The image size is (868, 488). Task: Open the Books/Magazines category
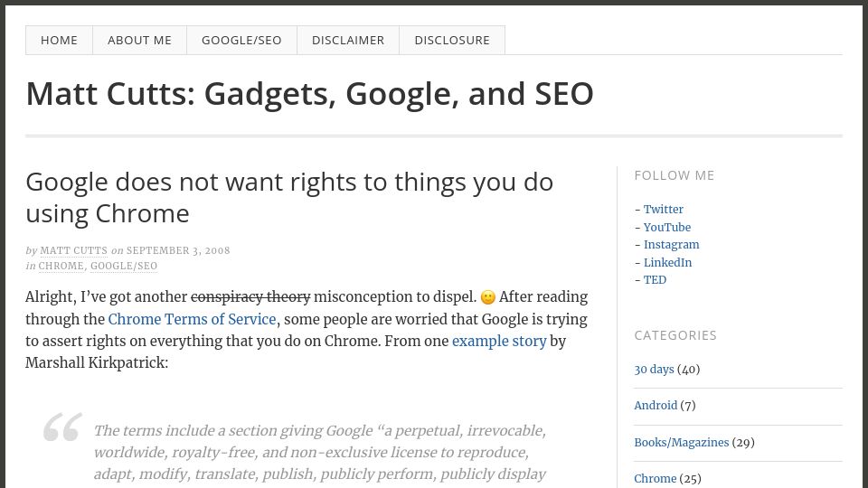(682, 443)
